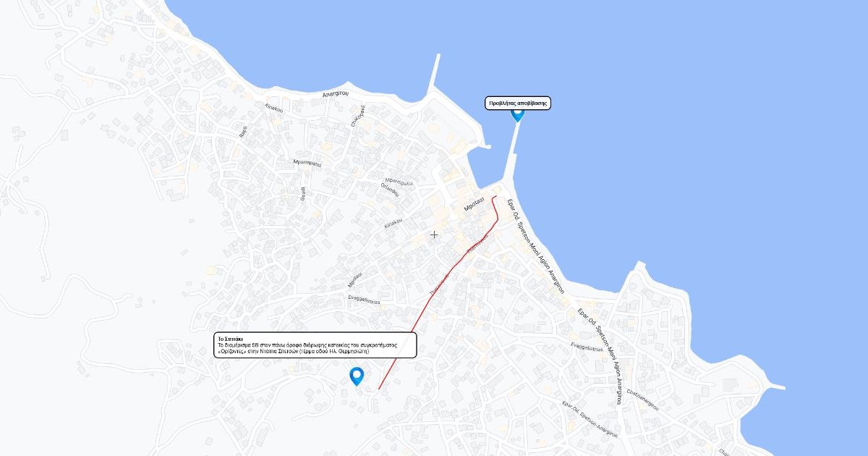Open the Το Σπιτάκι description box
The height and width of the screenshot is (456, 868).
(315, 345)
